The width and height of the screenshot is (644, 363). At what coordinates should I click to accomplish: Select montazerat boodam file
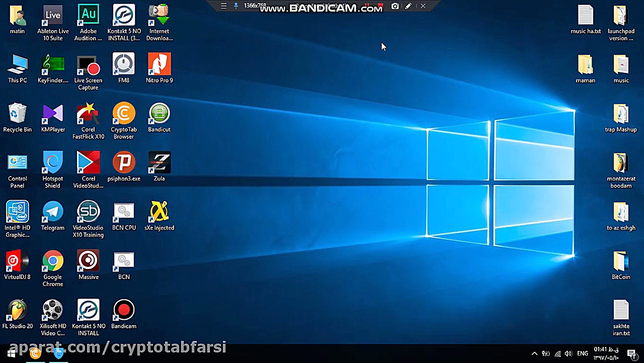621,171
